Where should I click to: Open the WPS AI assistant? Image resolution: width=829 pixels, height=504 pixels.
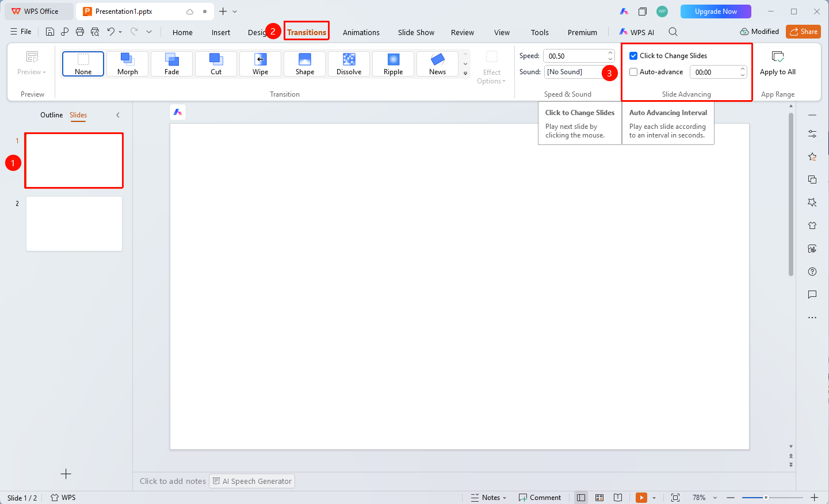[x=637, y=32]
